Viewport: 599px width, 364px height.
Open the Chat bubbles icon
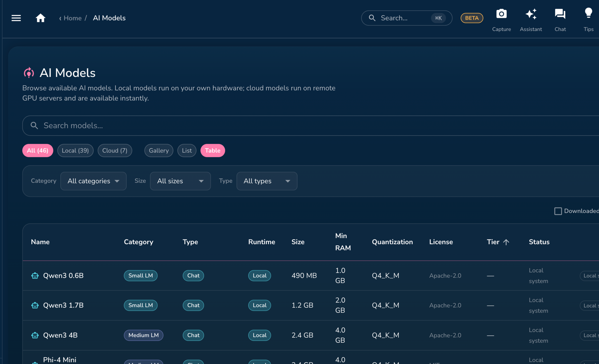coord(560,14)
